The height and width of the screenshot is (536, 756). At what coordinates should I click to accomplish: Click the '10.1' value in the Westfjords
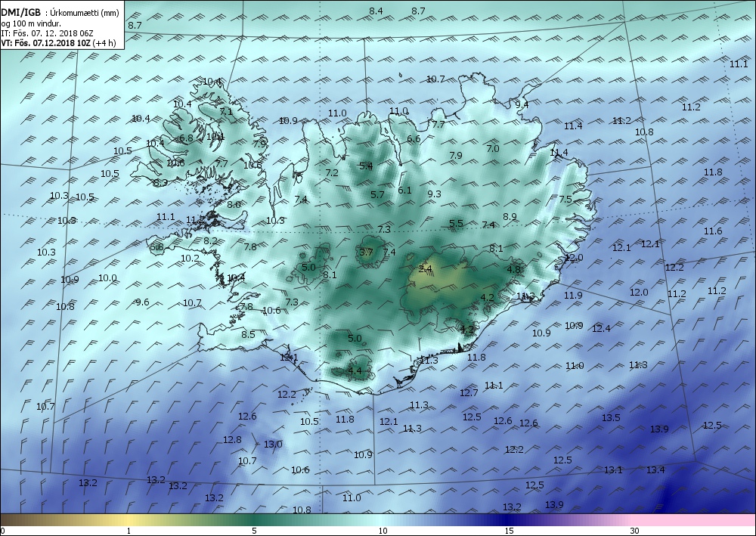click(215, 136)
